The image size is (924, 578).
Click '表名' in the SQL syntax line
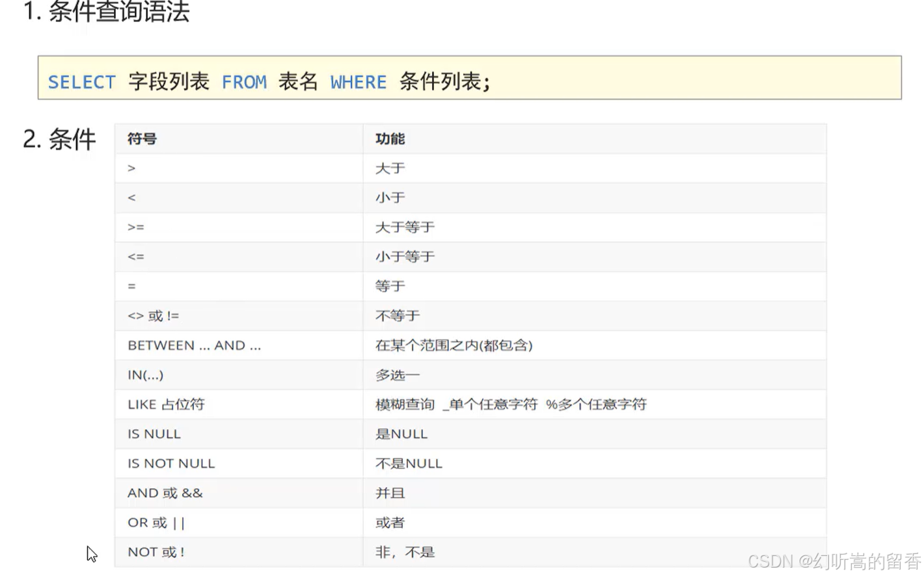(x=298, y=82)
